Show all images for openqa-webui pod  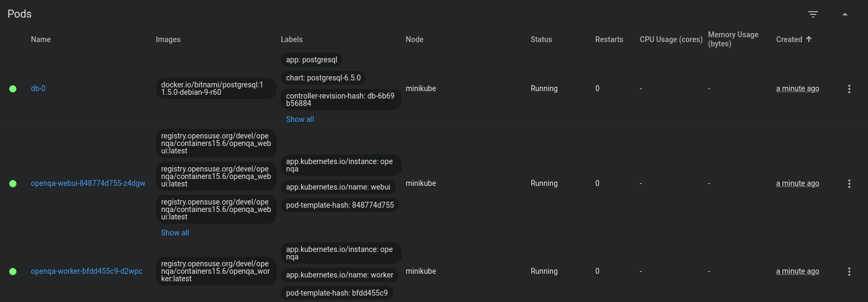175,233
